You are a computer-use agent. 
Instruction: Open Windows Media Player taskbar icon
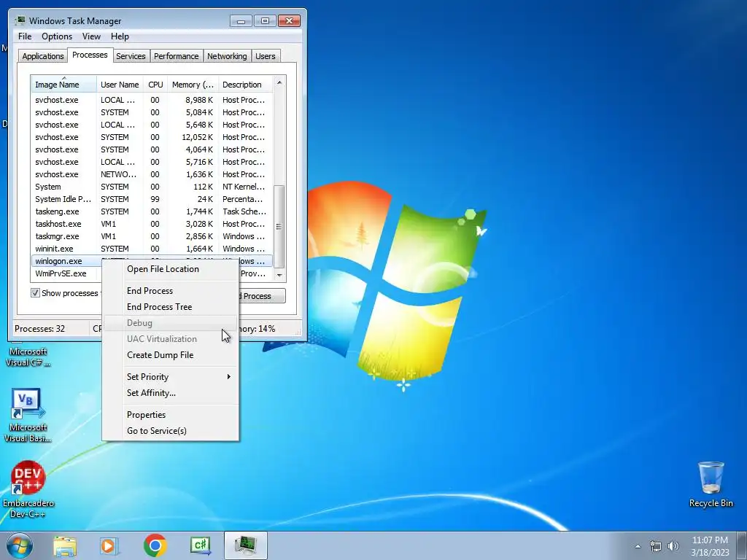click(109, 546)
